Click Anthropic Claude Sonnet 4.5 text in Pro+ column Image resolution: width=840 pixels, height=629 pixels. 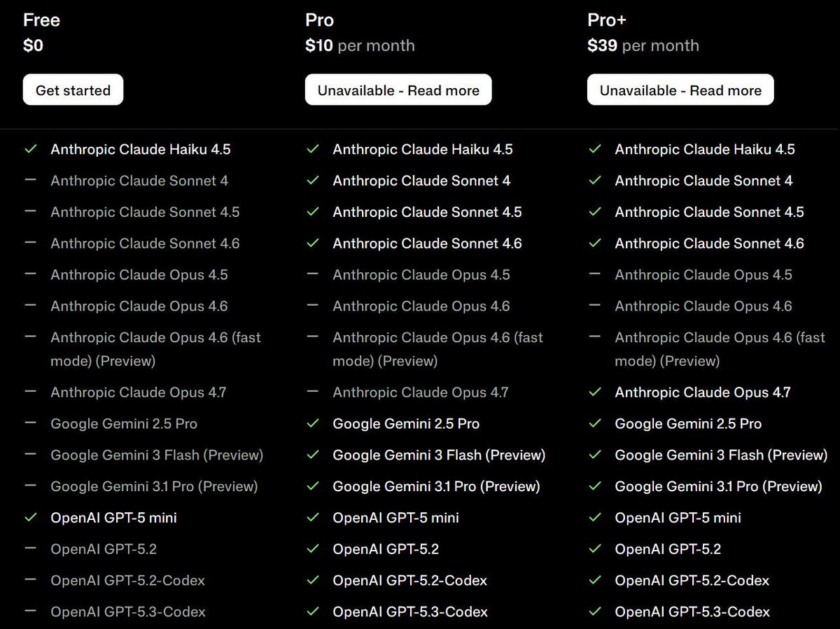709,212
